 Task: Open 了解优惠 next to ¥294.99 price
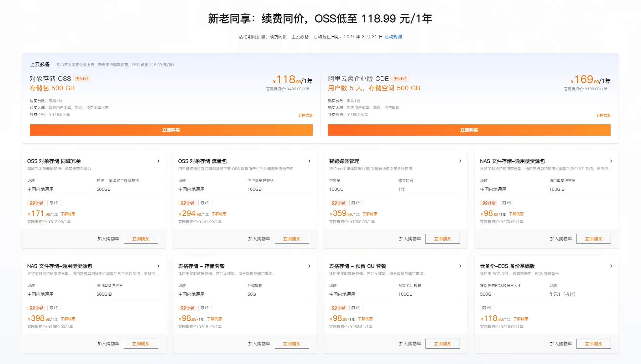tap(219, 214)
